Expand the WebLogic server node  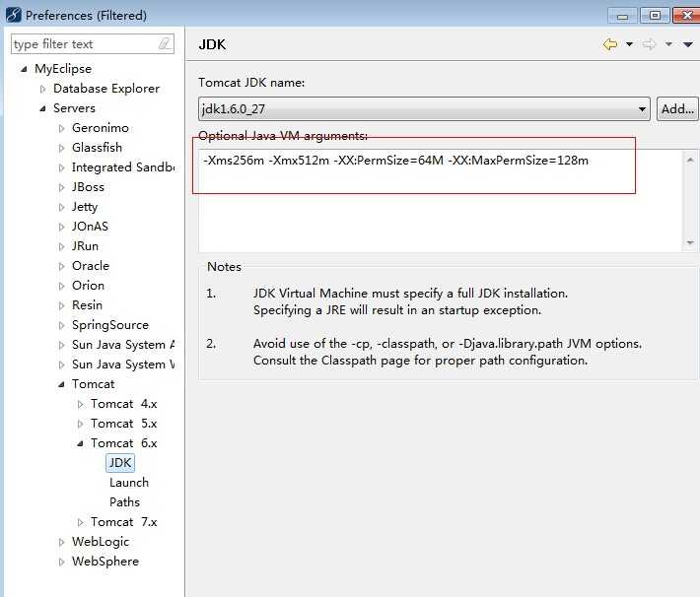pyautogui.click(x=61, y=542)
